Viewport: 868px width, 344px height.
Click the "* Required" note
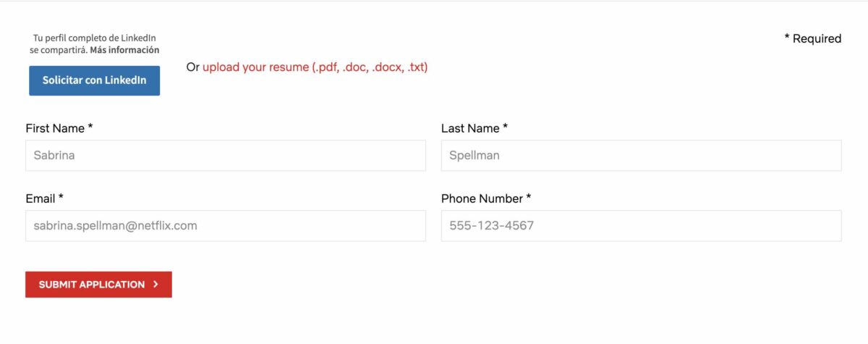tap(813, 38)
